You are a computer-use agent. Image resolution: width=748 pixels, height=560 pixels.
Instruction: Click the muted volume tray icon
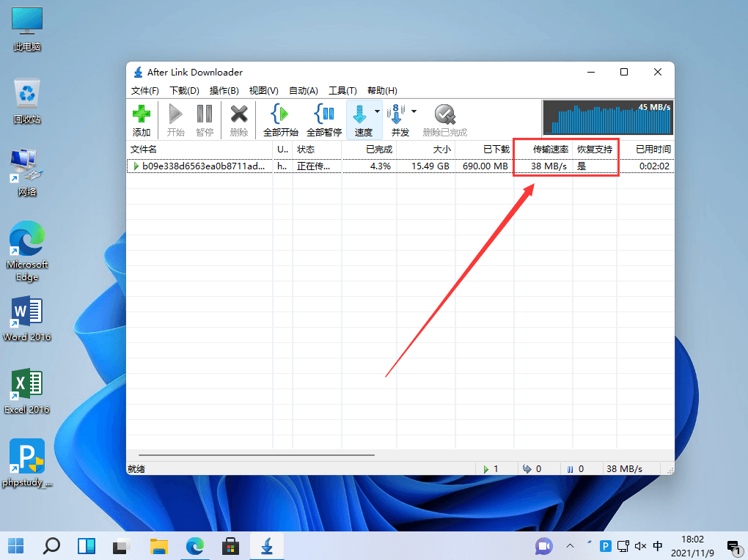(x=640, y=545)
